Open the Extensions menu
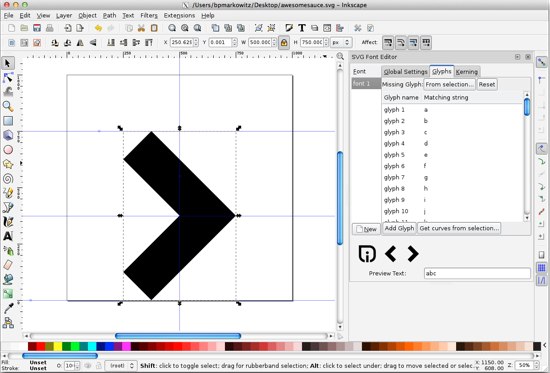Image resolution: width=550 pixels, height=373 pixels. pos(179,15)
